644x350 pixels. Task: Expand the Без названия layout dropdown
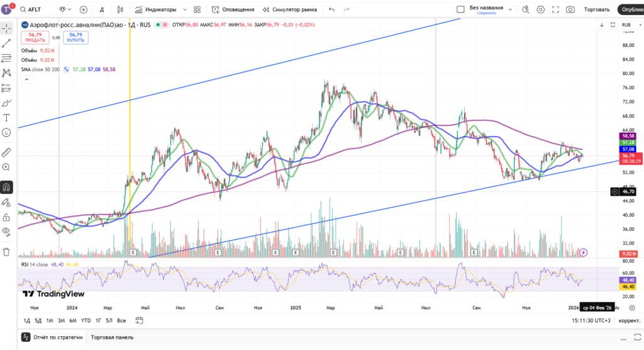[x=510, y=9]
